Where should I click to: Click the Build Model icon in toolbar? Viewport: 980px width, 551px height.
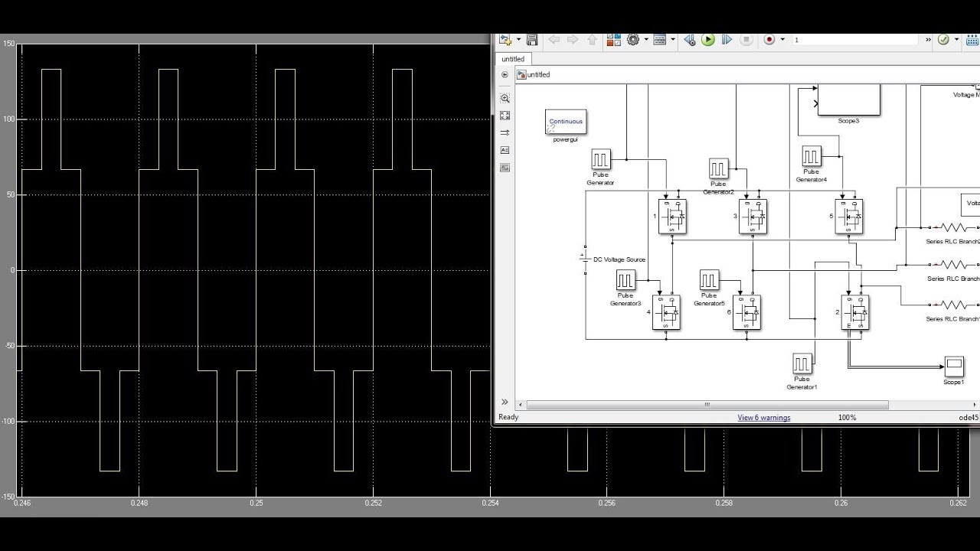[973, 40]
